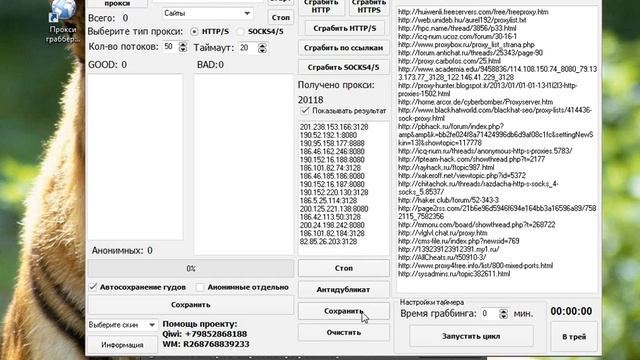Click Сохранить under Антидубликат
Image resolution: width=640 pixels, height=360 pixels.
pos(344,311)
